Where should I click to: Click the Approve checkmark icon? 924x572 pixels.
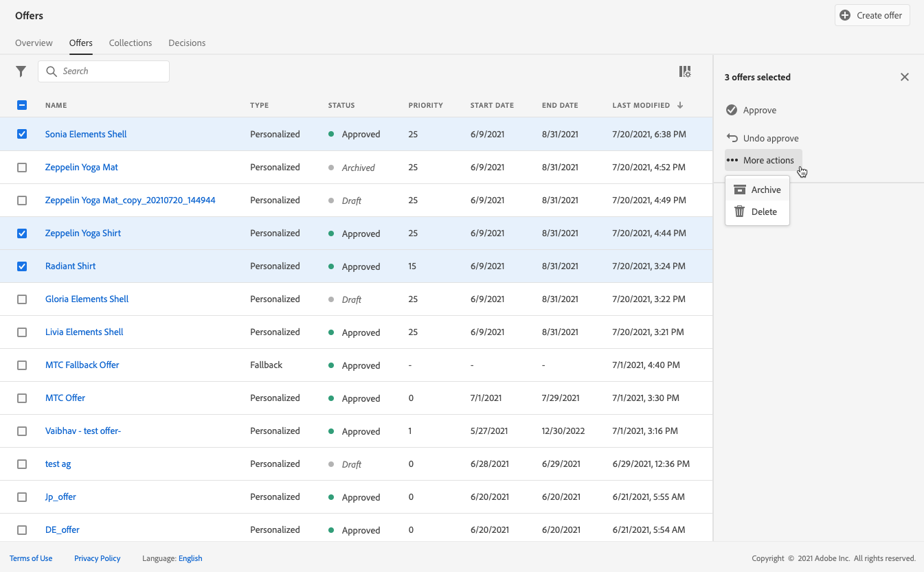click(732, 110)
